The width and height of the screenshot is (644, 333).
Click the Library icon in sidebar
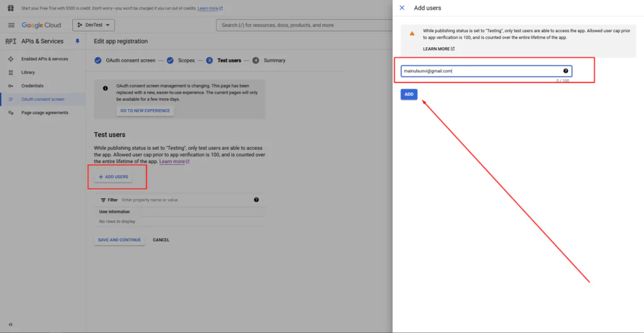11,72
